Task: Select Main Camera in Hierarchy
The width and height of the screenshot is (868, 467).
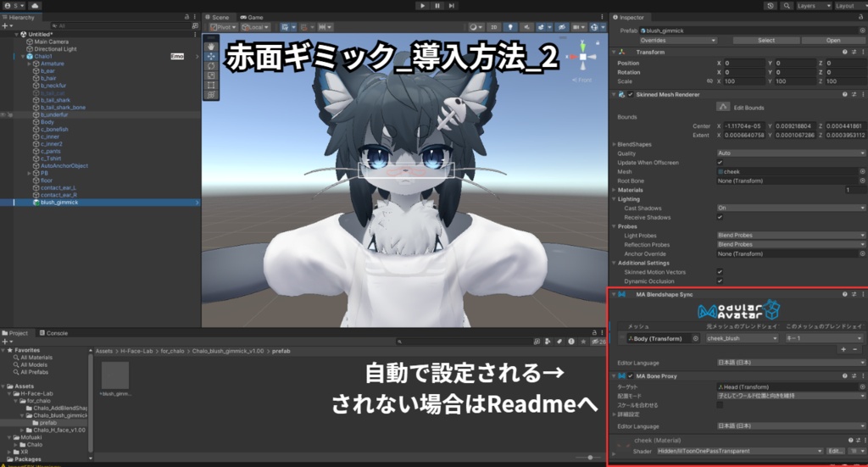Action: coord(52,42)
